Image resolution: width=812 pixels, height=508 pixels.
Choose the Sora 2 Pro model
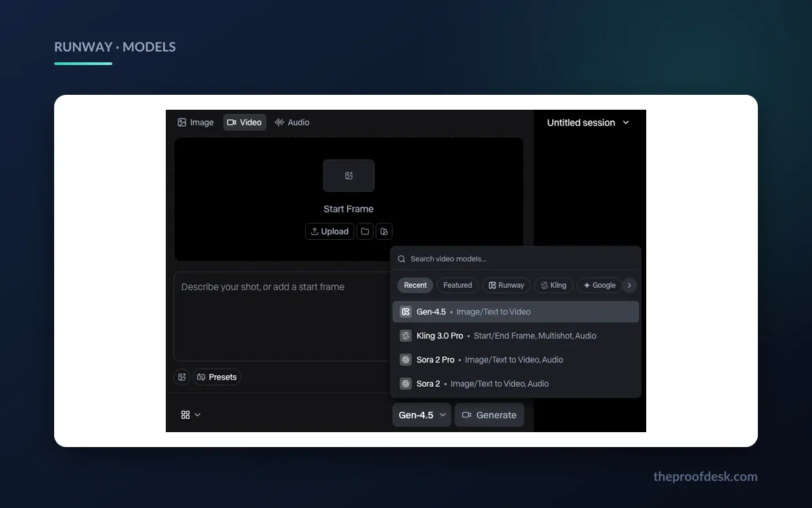click(x=516, y=360)
